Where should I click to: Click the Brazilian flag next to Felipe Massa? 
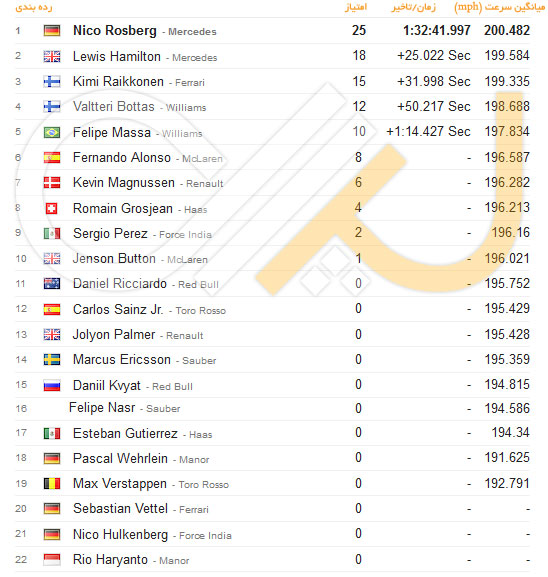(x=52, y=132)
